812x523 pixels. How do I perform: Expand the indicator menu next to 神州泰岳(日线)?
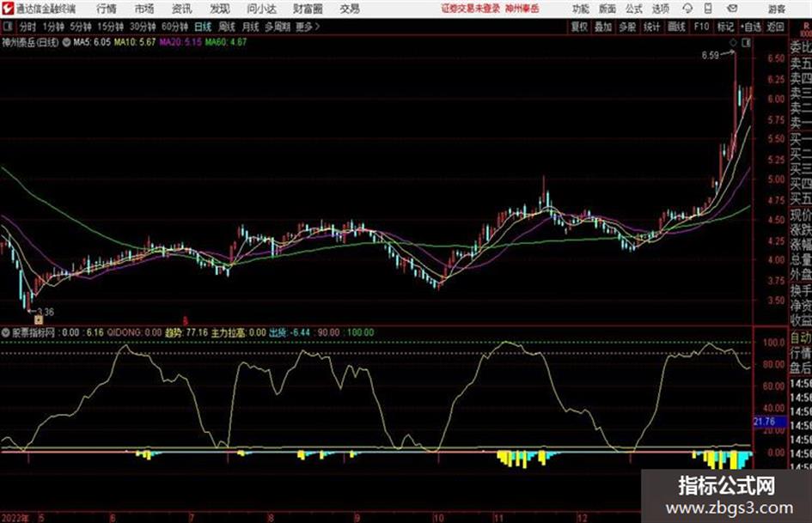click(x=67, y=42)
